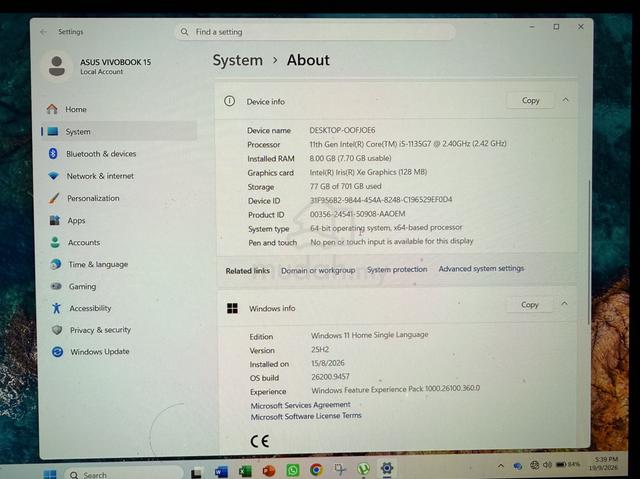This screenshot has height=479, width=640.
Task: Launch Chrome from the taskbar
Action: [316, 470]
